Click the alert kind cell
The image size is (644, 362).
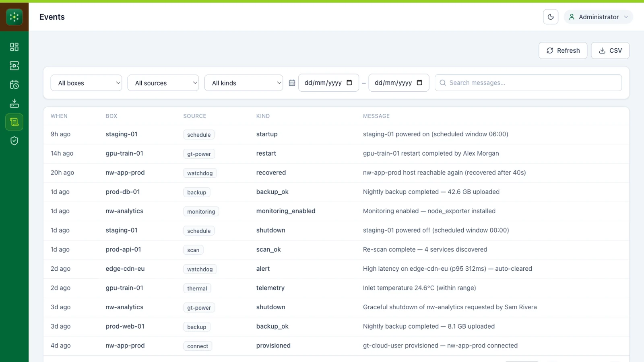pos(263,269)
